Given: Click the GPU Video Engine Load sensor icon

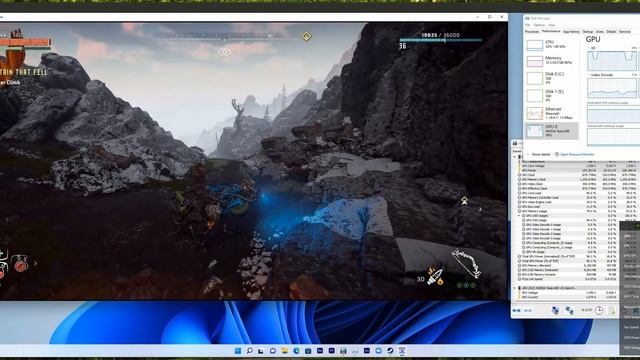Looking at the screenshot, I should tap(519, 202).
